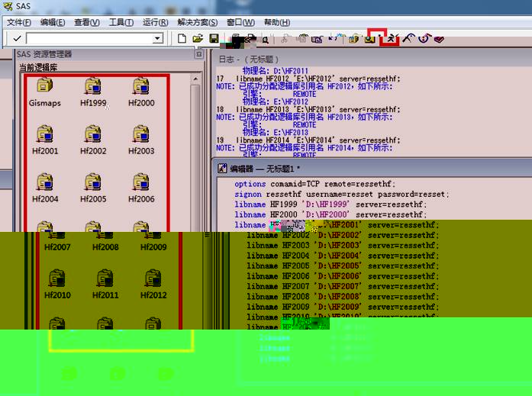The height and width of the screenshot is (396, 532).
Task: Click the libname HF1999 editor line
Action: point(330,204)
